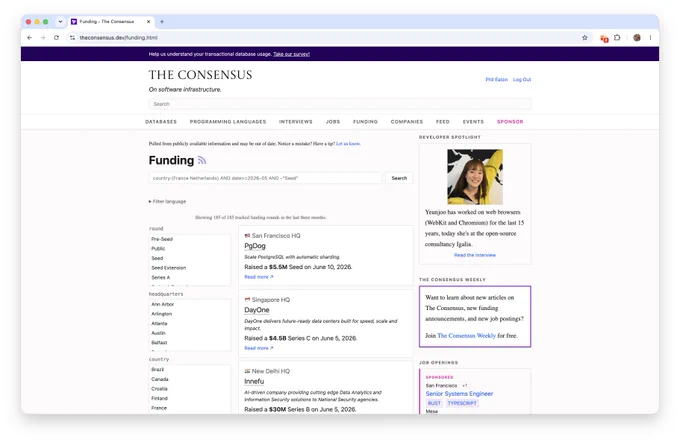Click the TYPESCRIPT tag on job listing
Image resolution: width=680 pixels, height=442 pixels.
pos(462,403)
